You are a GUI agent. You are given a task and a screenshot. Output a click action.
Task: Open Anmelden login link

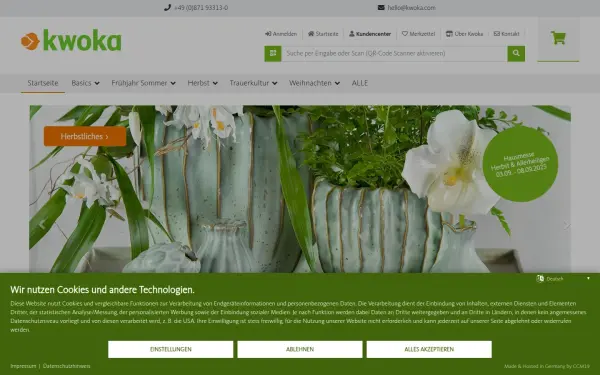point(281,34)
